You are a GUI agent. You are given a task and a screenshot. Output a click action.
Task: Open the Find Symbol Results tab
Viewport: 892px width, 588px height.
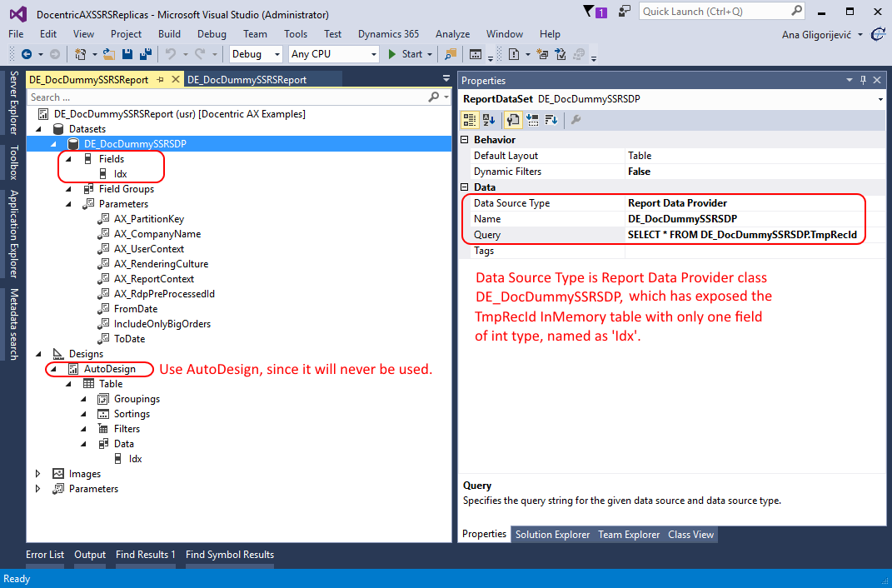(230, 555)
